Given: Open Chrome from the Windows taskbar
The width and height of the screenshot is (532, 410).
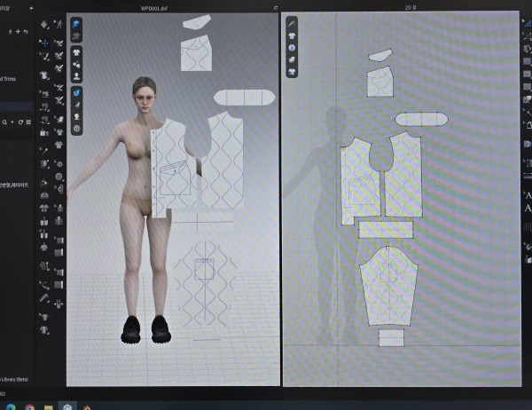Looking at the screenshot, I should coord(29,406).
